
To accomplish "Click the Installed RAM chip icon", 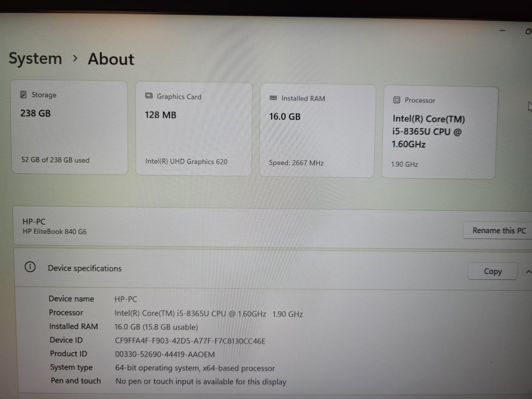I will pyautogui.click(x=273, y=98).
